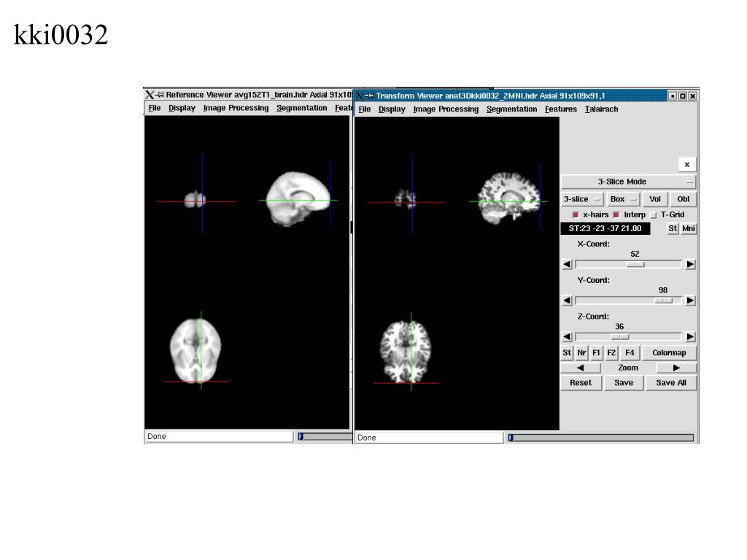Open the 3-slice view dropdown
Screen dimensions: 747x560
(x=583, y=199)
